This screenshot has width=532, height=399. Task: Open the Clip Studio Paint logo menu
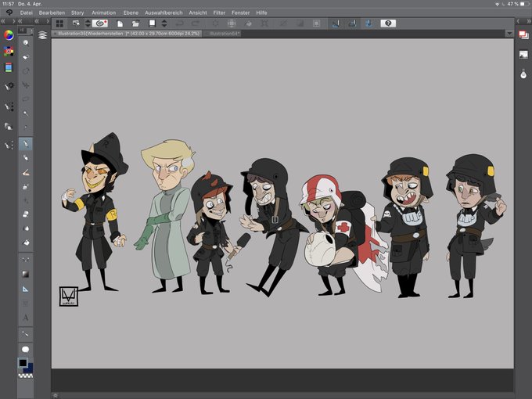point(9,13)
